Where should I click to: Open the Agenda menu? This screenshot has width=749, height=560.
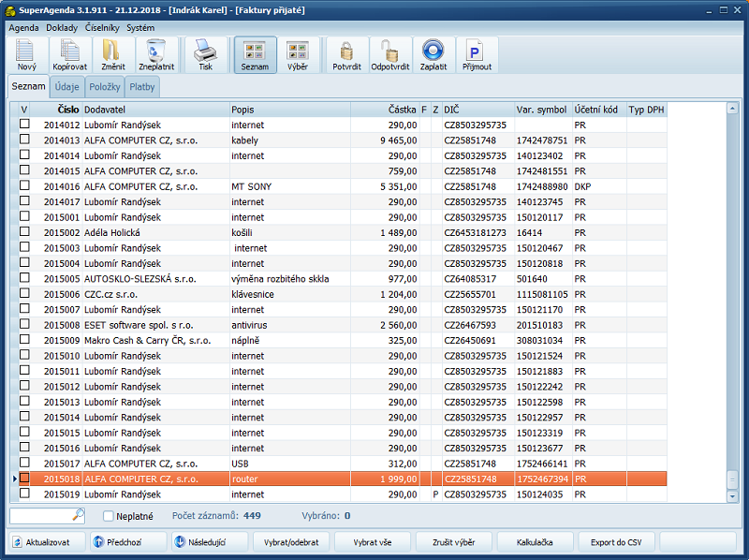23,28
